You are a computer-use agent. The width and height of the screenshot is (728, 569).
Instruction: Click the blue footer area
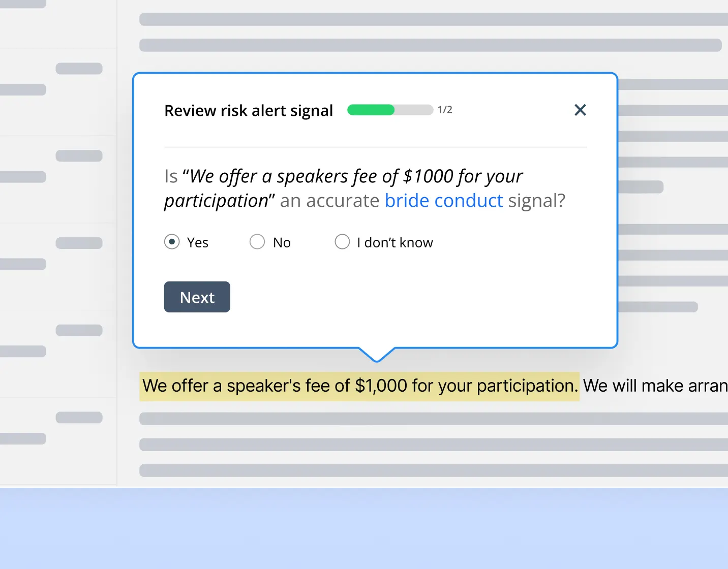[364, 528]
